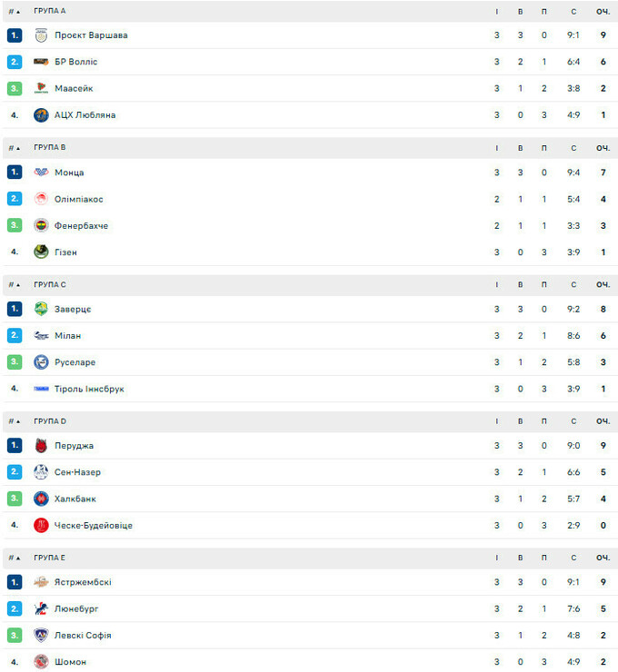Viewport: 618px width, 672px height.
Task: Open the Мілан team page
Action: click(67, 336)
